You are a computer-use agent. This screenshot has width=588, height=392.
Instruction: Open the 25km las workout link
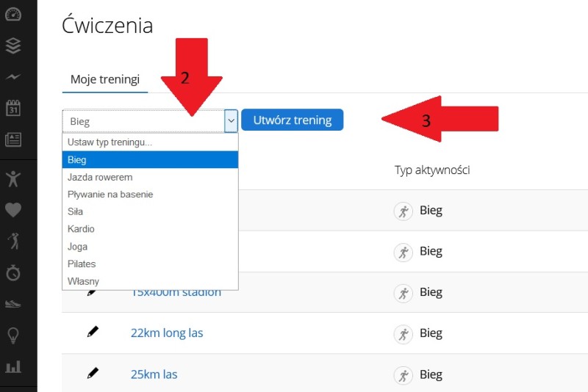[154, 374]
